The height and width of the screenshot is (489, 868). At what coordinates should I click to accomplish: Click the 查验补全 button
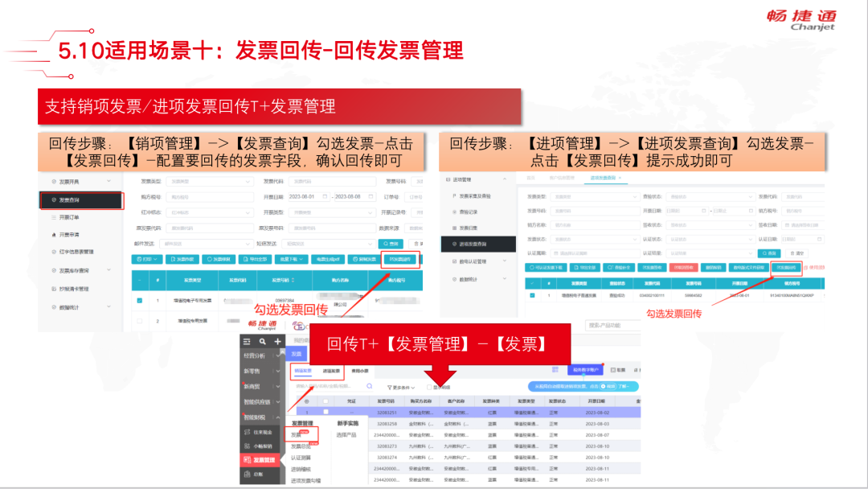(619, 268)
